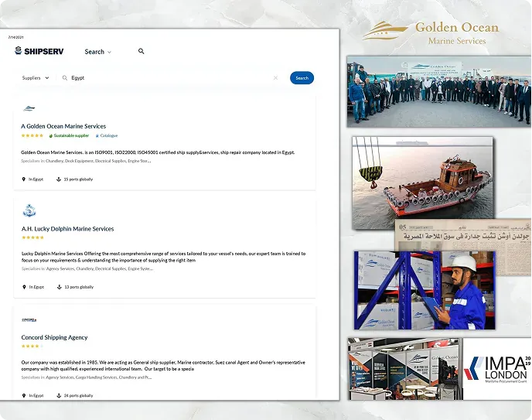Image resolution: width=532 pixels, height=420 pixels.
Task: Open A Golden Ocean Marine Services listing
Action: pos(63,126)
